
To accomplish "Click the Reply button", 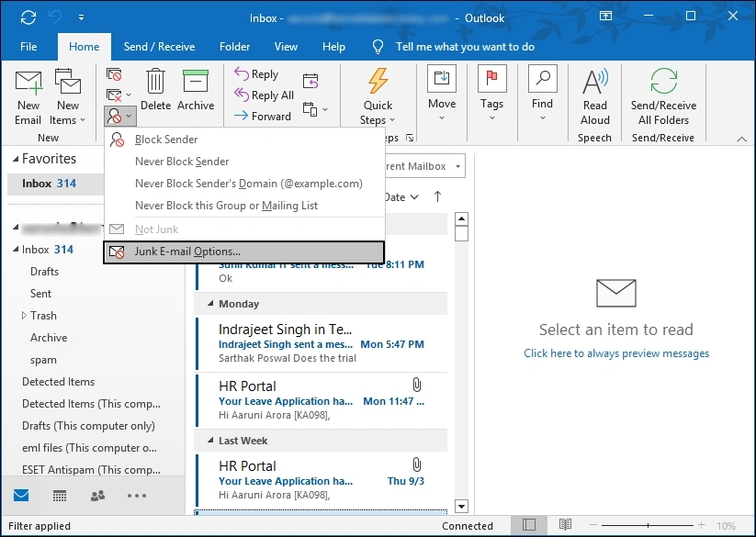I will point(256,74).
